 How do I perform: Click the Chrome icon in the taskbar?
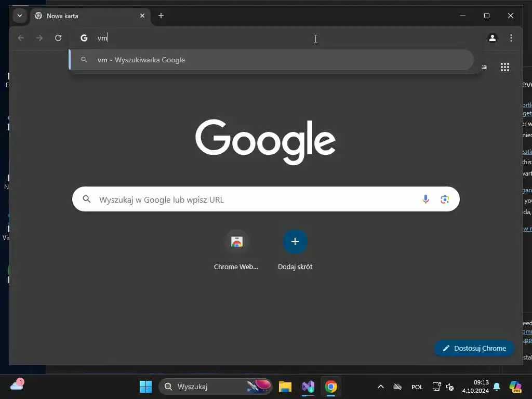pyautogui.click(x=331, y=387)
